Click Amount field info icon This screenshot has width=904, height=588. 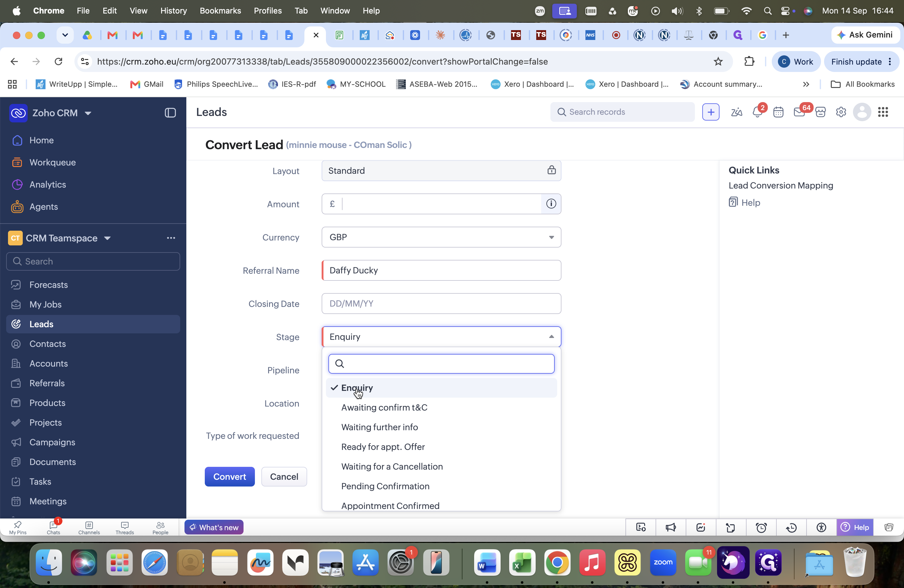coord(551,204)
